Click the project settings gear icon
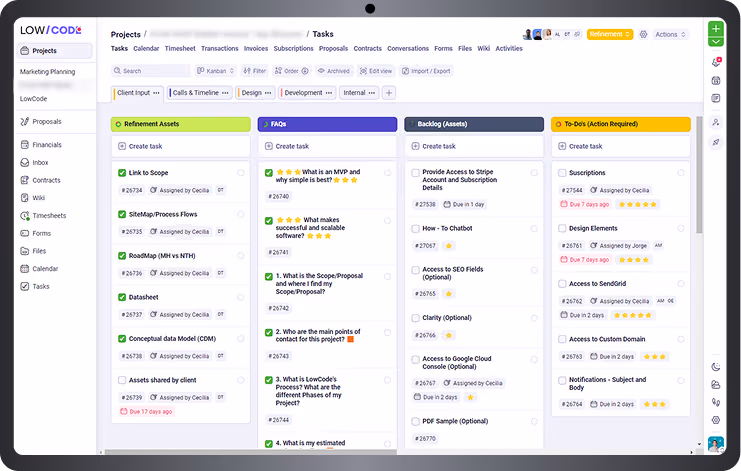Image resolution: width=741 pixels, height=471 pixels. (643, 34)
